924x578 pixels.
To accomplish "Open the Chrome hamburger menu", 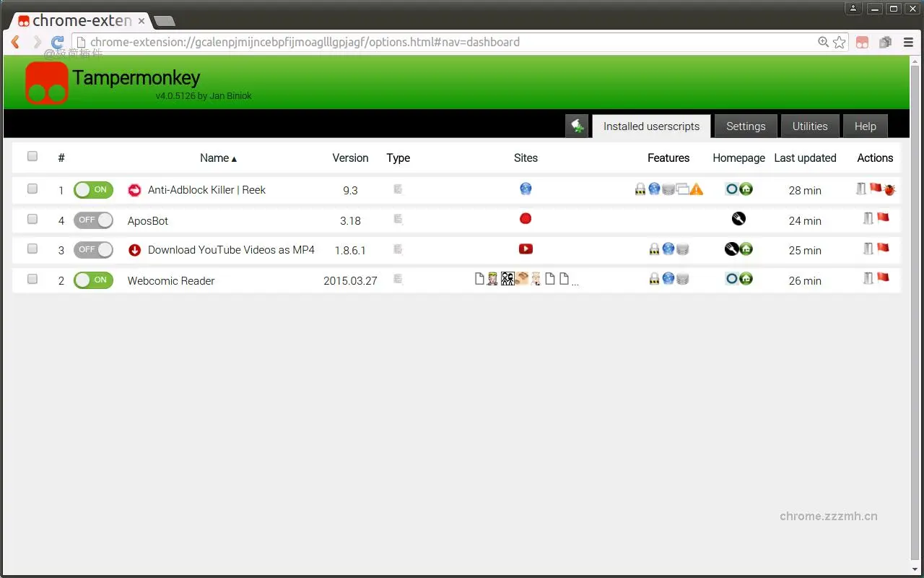I will tap(908, 43).
